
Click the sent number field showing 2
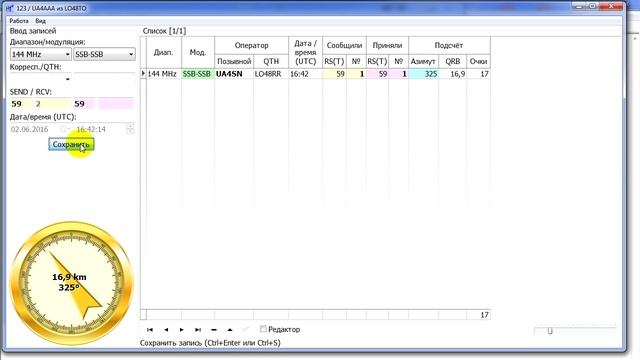51,104
